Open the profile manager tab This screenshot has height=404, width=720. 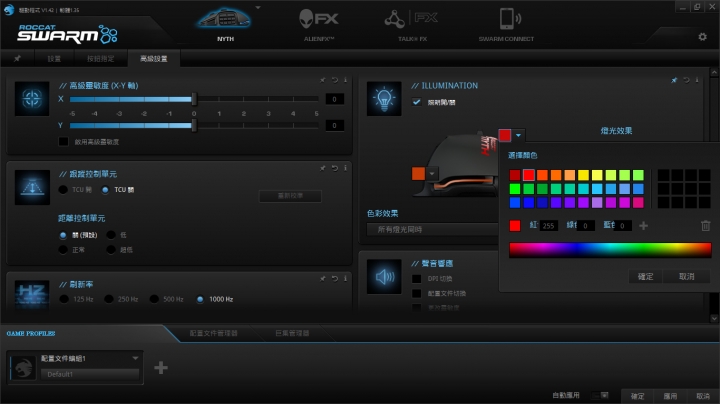click(214, 333)
